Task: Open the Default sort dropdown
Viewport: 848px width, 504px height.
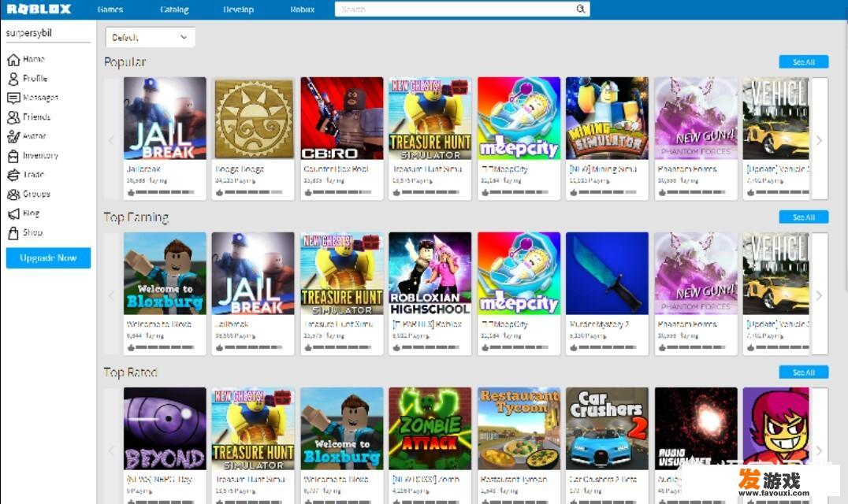Action: (150, 37)
